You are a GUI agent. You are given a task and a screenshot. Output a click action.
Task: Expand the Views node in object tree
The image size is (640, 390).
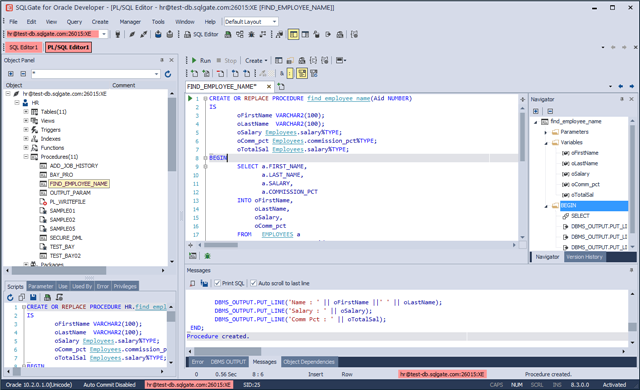click(x=26, y=120)
